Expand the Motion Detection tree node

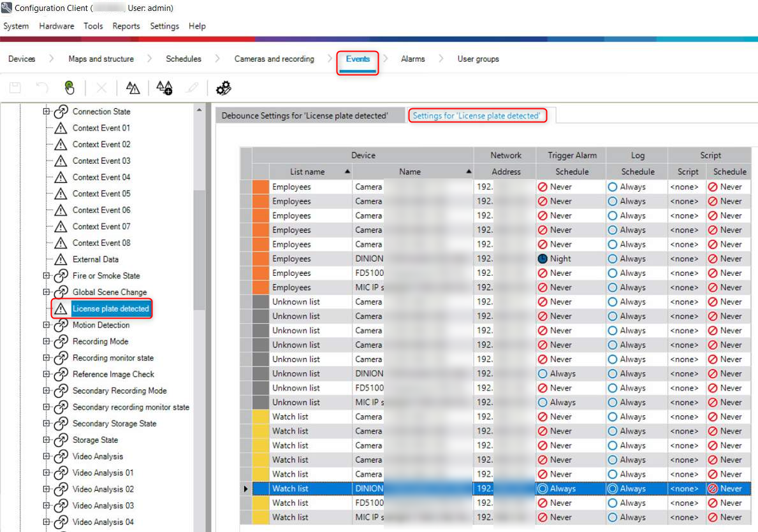click(47, 325)
